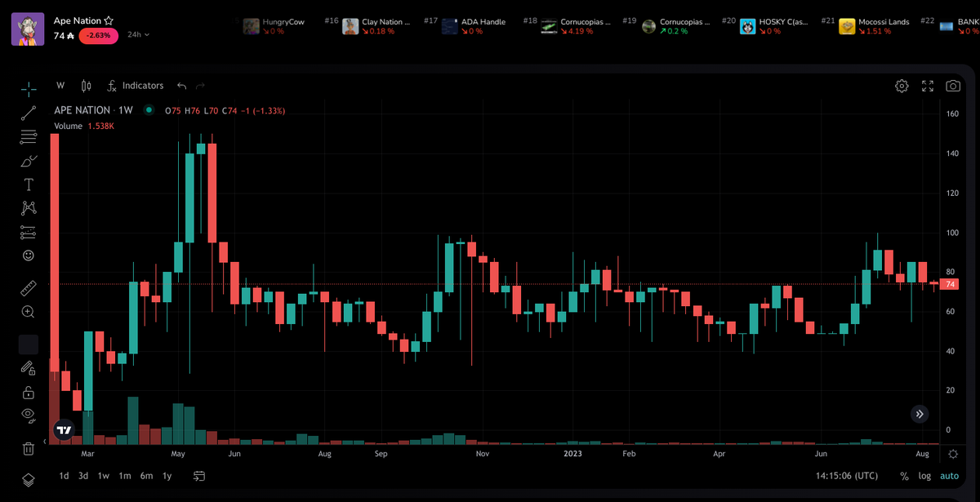Open the TradingView logo link
Viewport: 980px width, 502px height.
click(64, 429)
